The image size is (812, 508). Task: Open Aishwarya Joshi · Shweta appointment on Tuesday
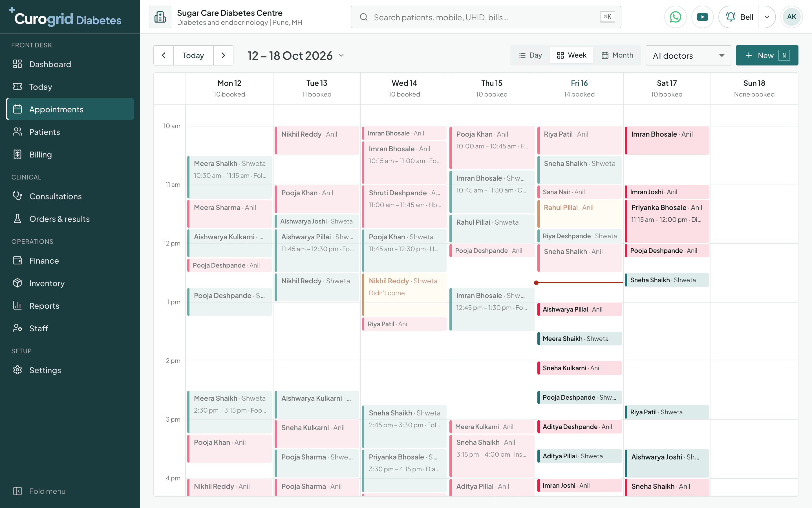(x=317, y=221)
